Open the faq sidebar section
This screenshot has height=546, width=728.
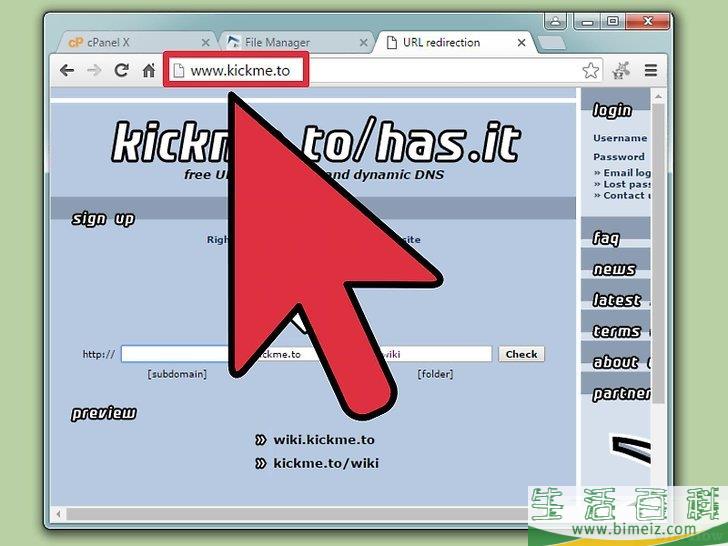tap(606, 238)
